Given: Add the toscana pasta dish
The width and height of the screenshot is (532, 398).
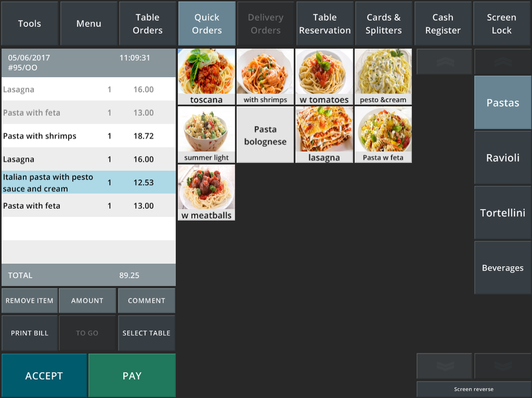Looking at the screenshot, I should point(206,77).
